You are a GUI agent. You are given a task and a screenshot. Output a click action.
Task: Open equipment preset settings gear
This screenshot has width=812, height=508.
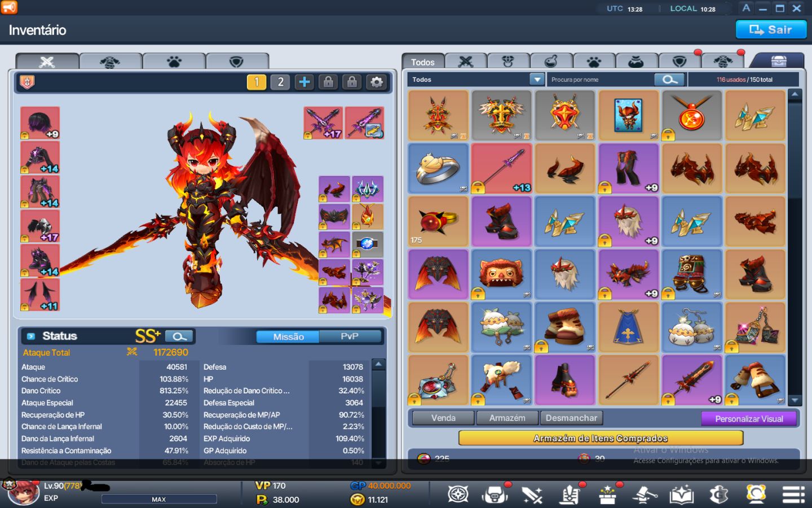pos(377,82)
